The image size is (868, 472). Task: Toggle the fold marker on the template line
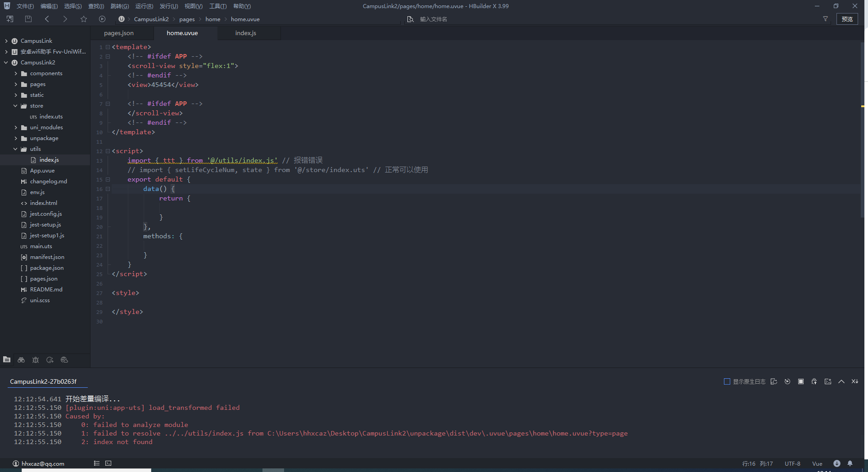(x=108, y=47)
